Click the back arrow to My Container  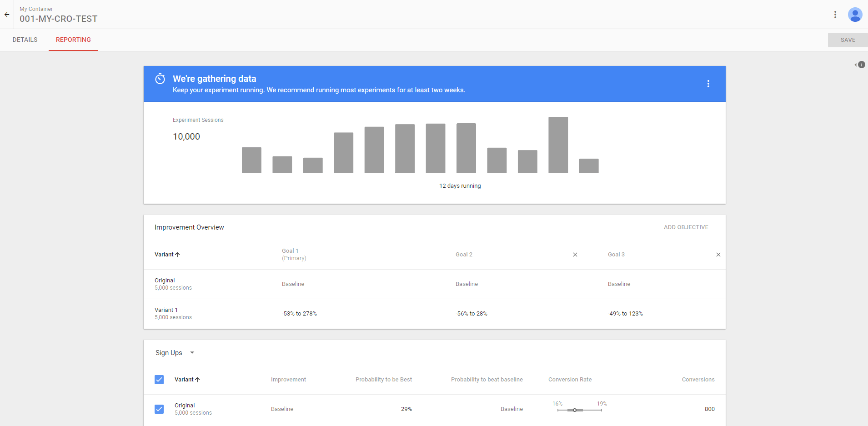tap(7, 14)
